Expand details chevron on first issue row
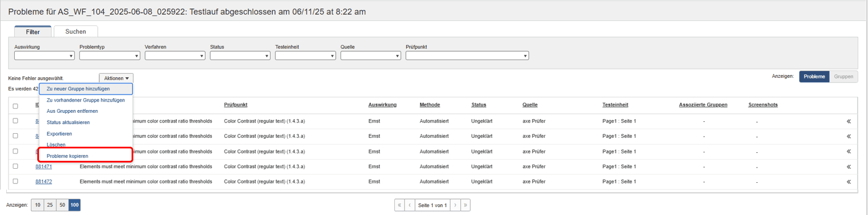The height and width of the screenshot is (215, 868). point(848,121)
